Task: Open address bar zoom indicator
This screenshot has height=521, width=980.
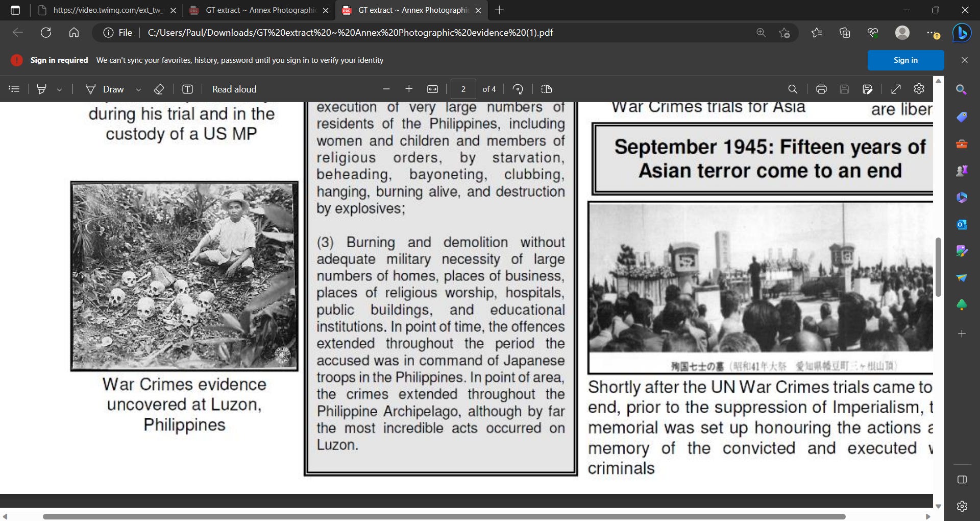Action: point(761,33)
